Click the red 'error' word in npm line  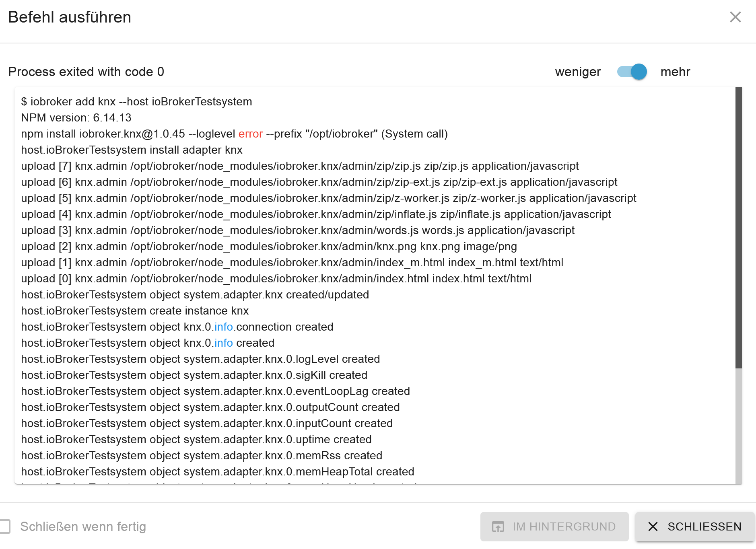tap(250, 134)
